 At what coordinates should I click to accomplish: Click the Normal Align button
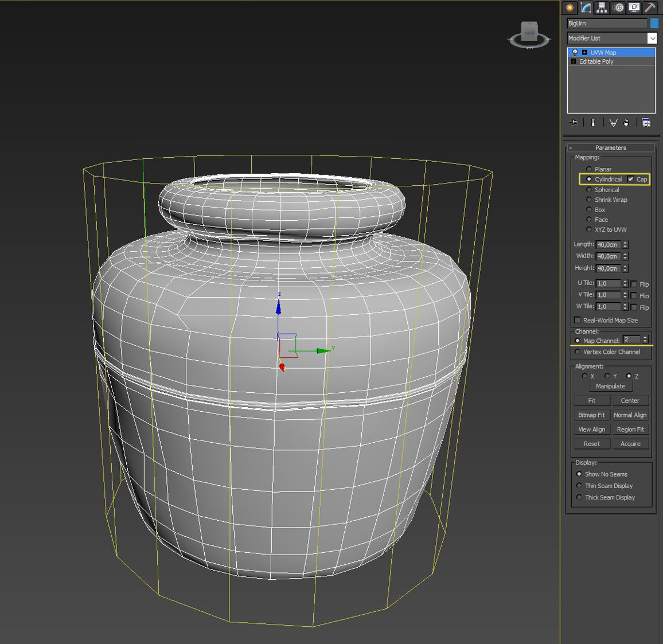coord(630,415)
